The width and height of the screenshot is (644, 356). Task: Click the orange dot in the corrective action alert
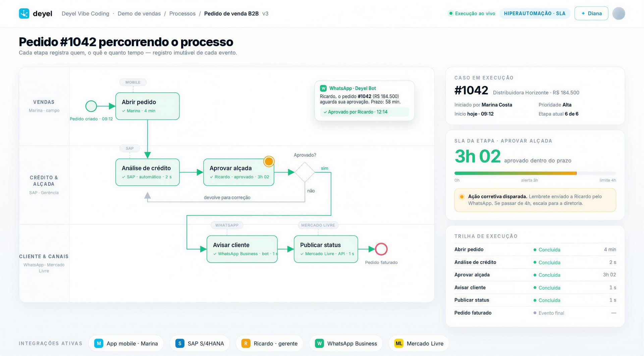[x=462, y=197]
